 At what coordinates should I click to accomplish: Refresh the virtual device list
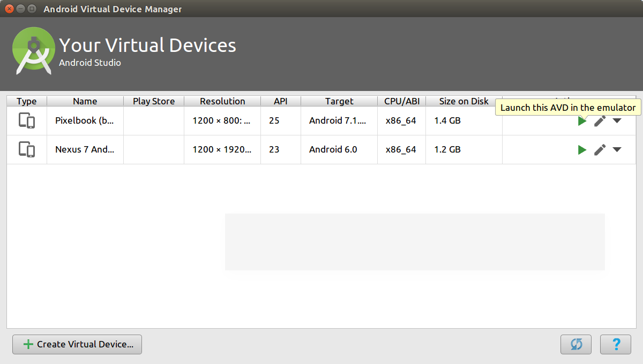[576, 344]
